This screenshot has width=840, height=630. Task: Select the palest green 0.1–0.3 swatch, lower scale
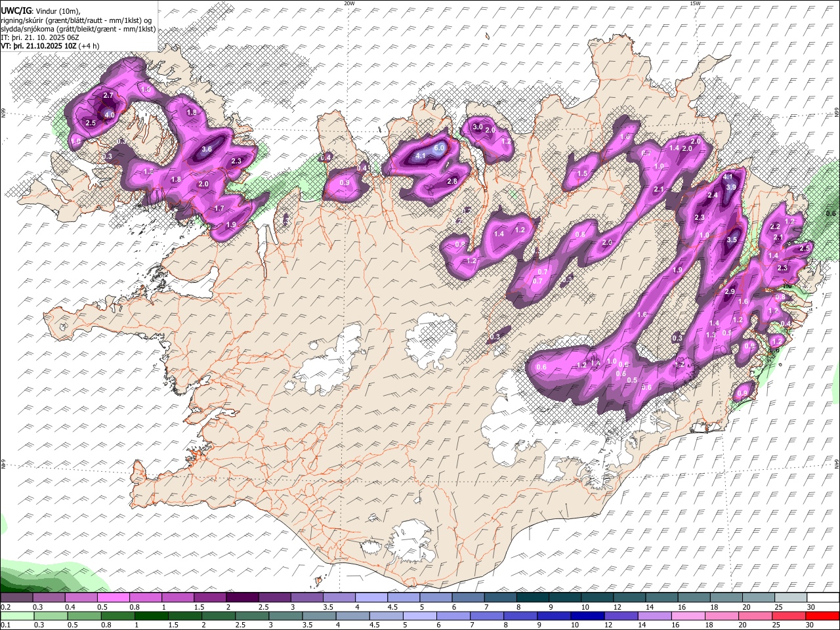[x=16, y=616]
